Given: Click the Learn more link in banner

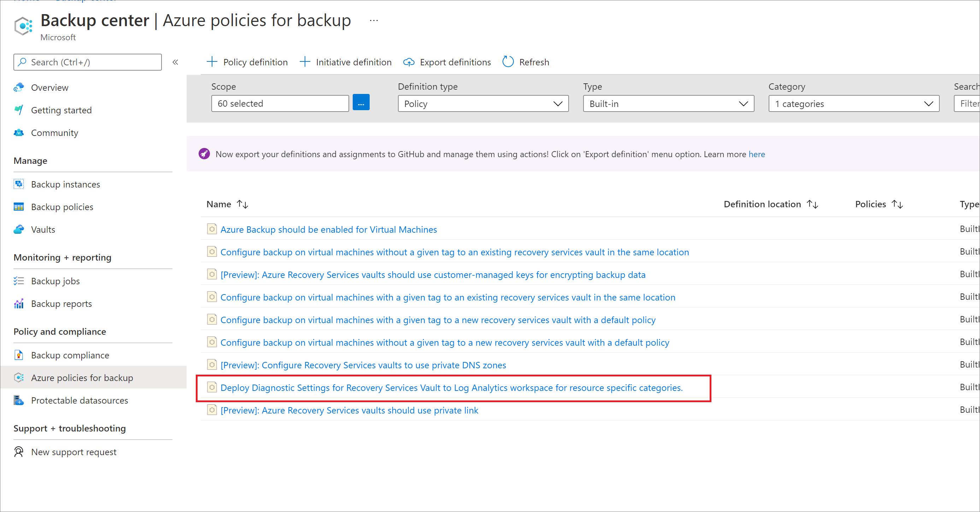Looking at the screenshot, I should tap(756, 154).
